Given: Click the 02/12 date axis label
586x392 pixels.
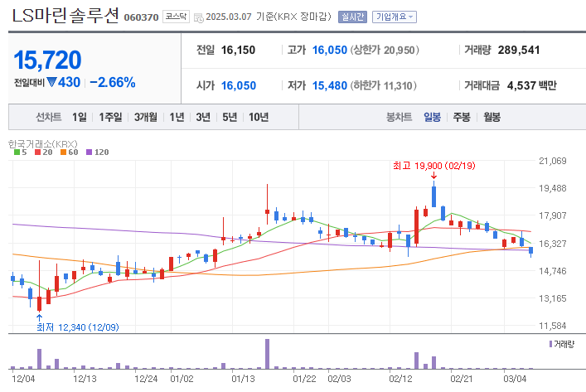Looking at the screenshot, I should pyautogui.click(x=400, y=379).
